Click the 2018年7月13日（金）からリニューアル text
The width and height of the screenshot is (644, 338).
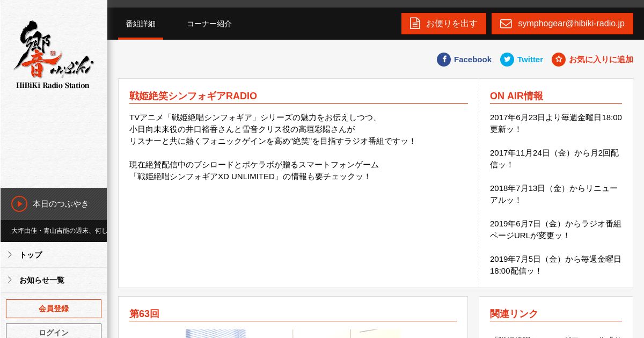coord(554,194)
